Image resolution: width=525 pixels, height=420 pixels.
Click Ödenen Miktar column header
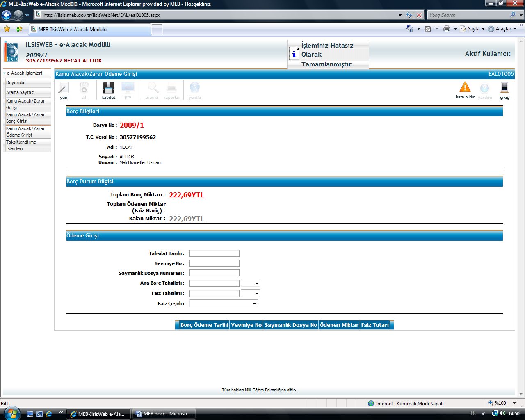[x=339, y=325]
